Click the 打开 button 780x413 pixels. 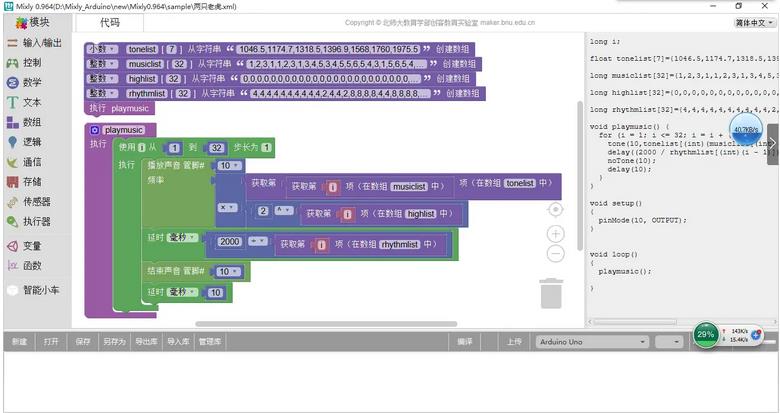click(x=51, y=342)
